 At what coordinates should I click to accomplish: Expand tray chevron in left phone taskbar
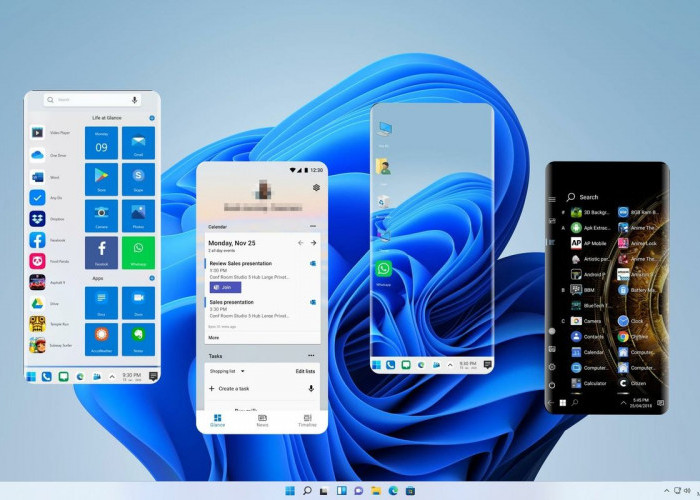tap(112, 377)
